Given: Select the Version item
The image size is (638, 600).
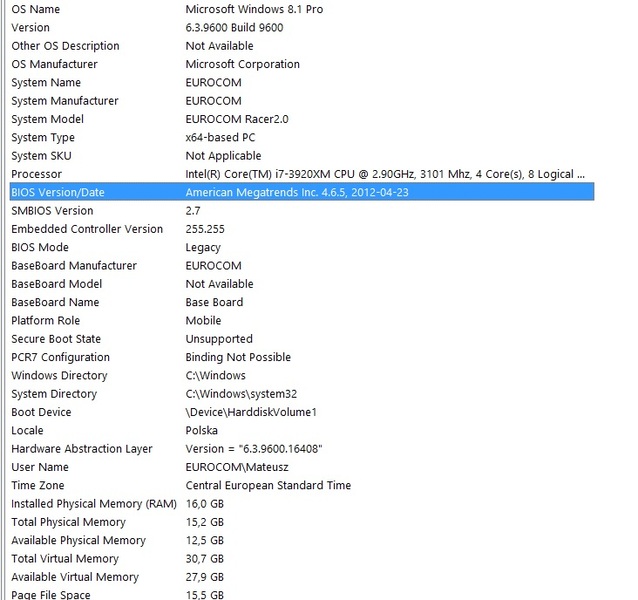Looking at the screenshot, I should (302, 27).
